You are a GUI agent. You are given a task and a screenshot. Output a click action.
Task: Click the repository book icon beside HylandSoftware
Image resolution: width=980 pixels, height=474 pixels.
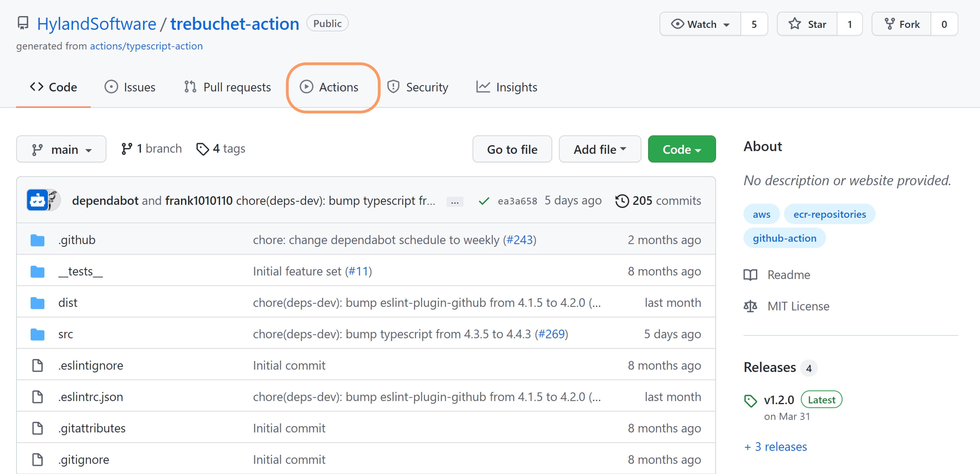pos(23,23)
